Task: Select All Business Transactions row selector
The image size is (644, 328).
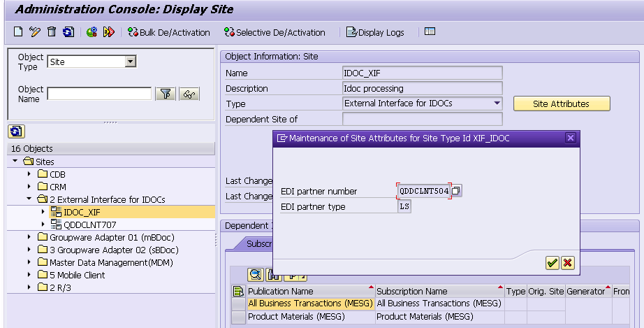Action: [x=239, y=304]
